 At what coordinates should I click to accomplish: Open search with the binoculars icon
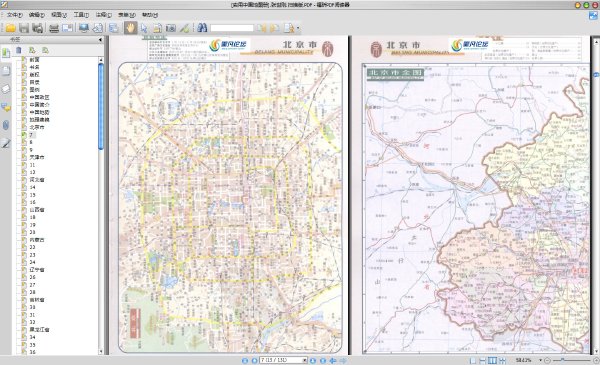pyautogui.click(x=202, y=28)
